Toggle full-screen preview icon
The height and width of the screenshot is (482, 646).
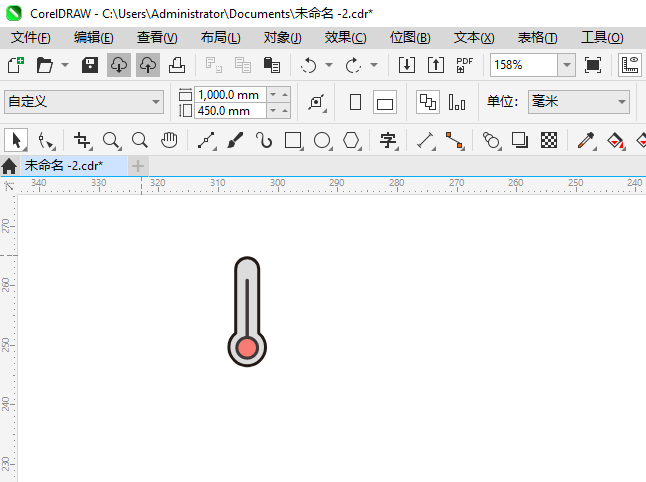pyautogui.click(x=593, y=65)
